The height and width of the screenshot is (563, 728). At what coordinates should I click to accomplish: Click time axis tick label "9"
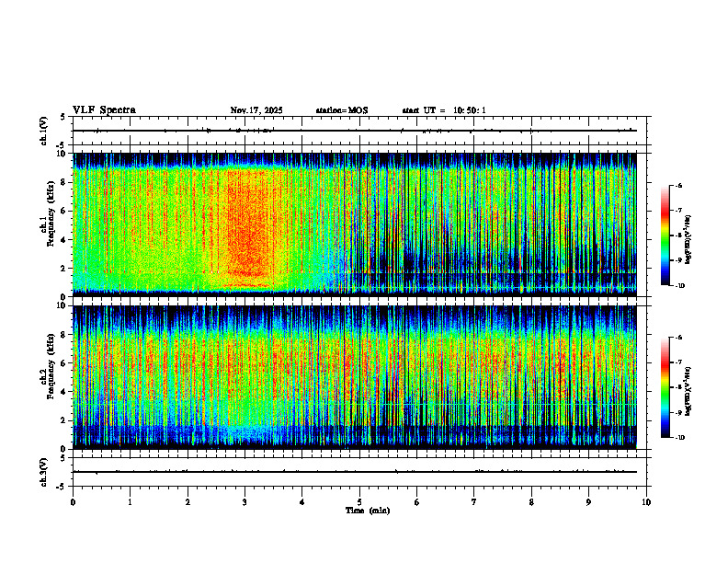588,502
